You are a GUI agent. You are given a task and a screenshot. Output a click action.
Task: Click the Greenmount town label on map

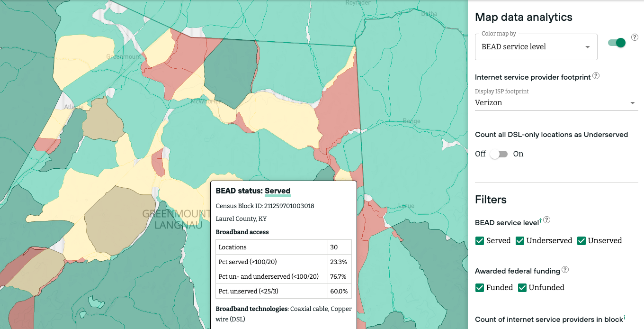[x=124, y=57]
